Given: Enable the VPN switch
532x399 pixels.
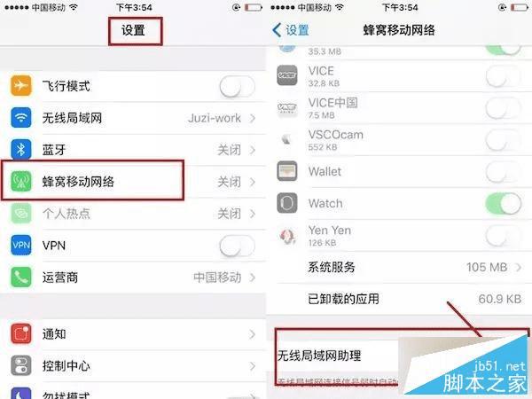Looking at the screenshot, I should pyautogui.click(x=237, y=246).
